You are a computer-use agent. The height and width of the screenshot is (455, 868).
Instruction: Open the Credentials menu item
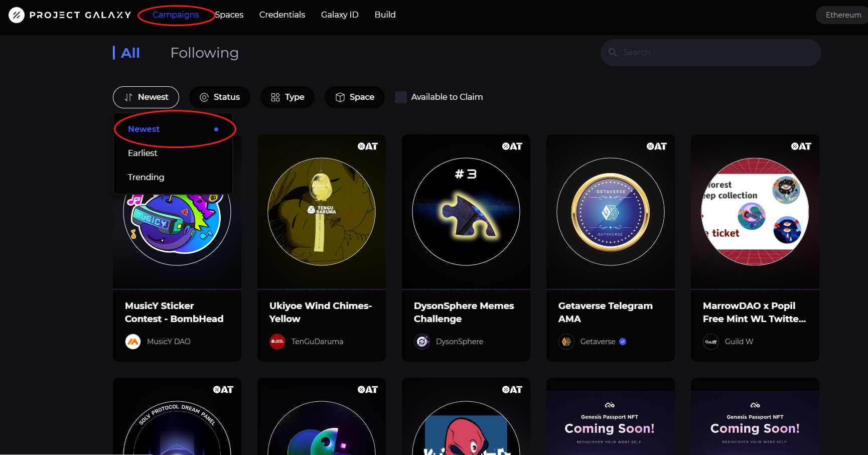click(282, 15)
